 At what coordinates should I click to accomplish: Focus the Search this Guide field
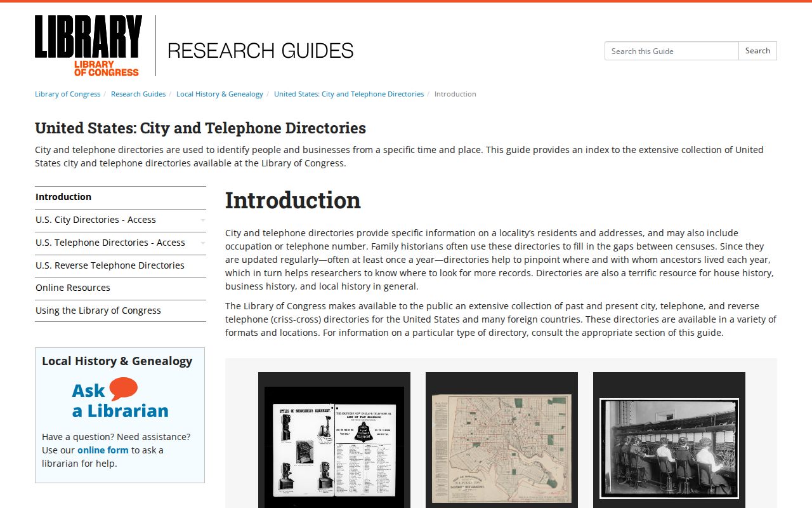(x=672, y=51)
